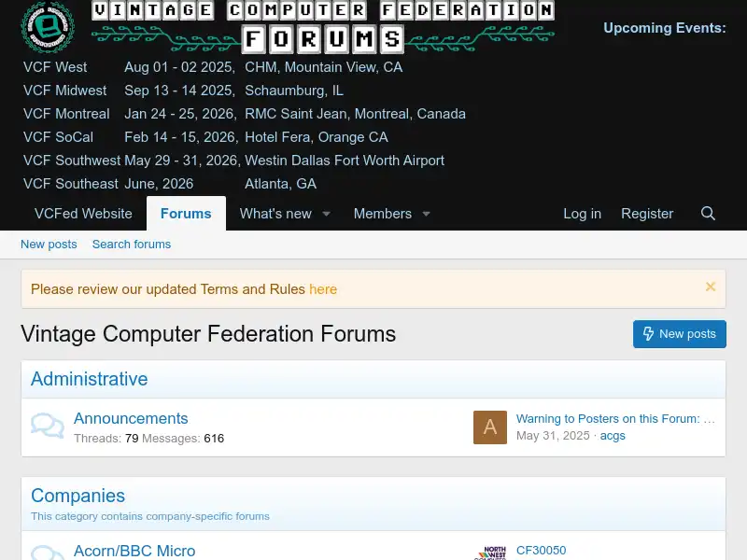The image size is (747, 560).
Task: Select the Forums tab
Action: click(x=186, y=214)
